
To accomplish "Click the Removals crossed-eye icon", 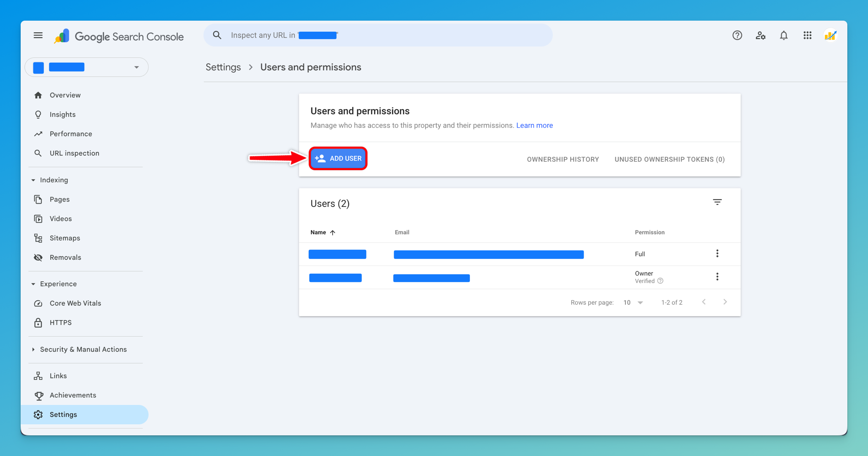I will [x=38, y=257].
